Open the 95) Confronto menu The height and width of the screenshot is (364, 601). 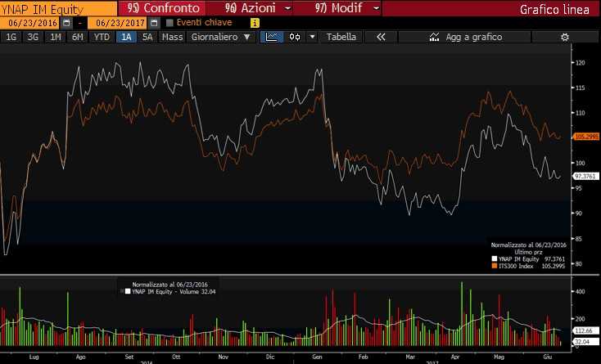tap(162, 7)
